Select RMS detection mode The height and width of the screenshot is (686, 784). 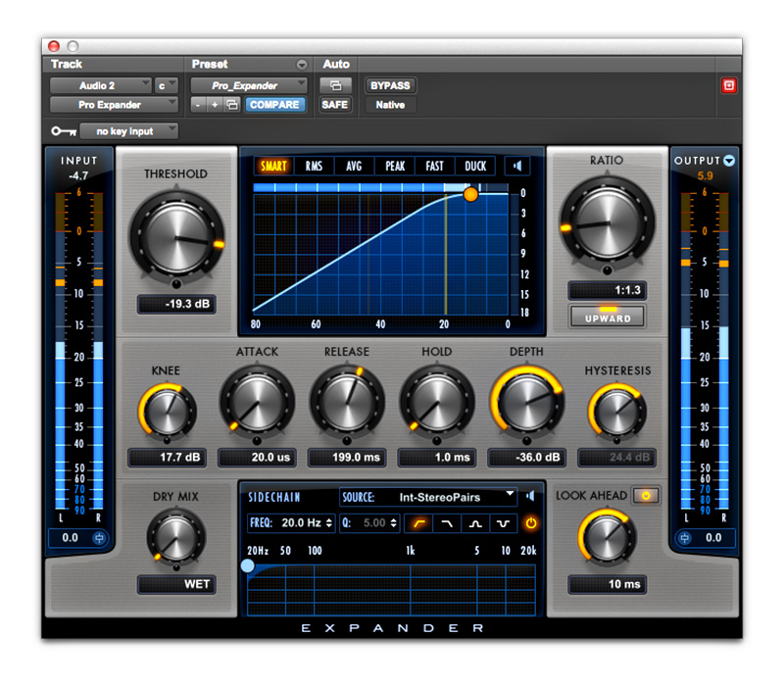point(314,166)
